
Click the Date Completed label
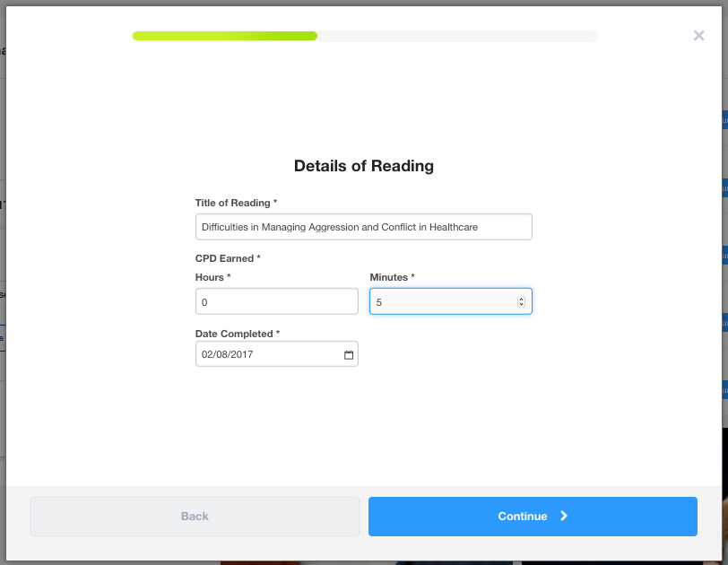(238, 334)
